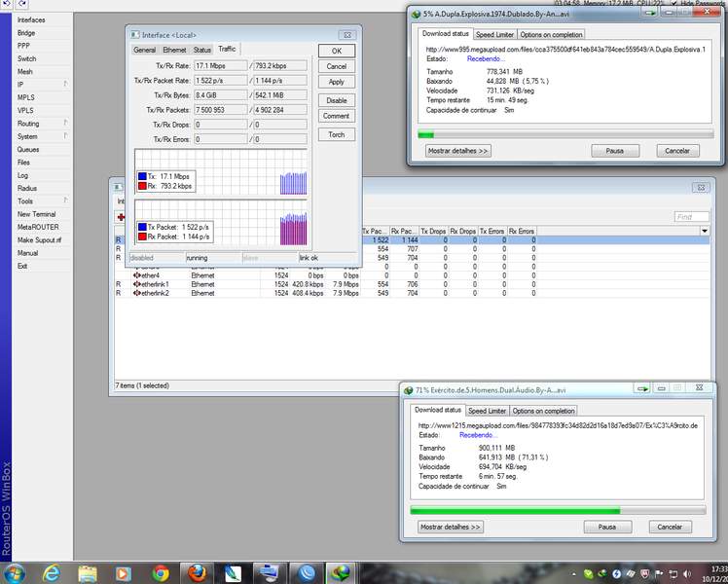728x584 pixels.
Task: Launch Internet Explorer from the taskbar
Action: 51,574
